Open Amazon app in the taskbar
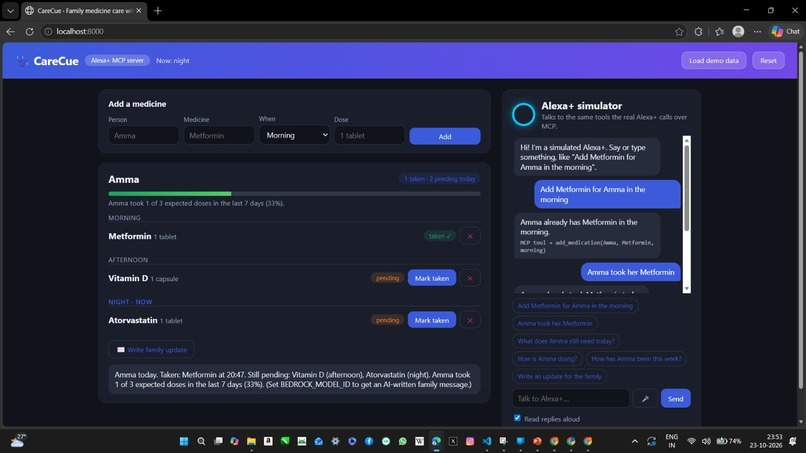This screenshot has width=806, height=453. click(268, 441)
